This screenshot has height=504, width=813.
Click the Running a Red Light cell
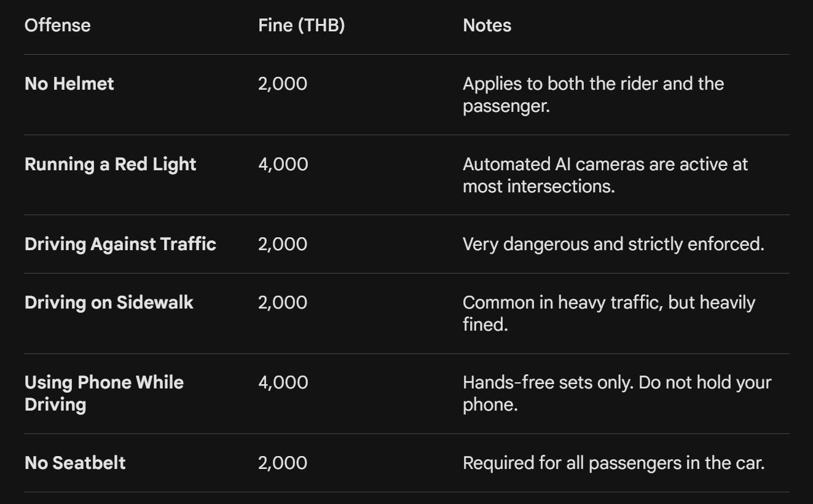tap(111, 164)
